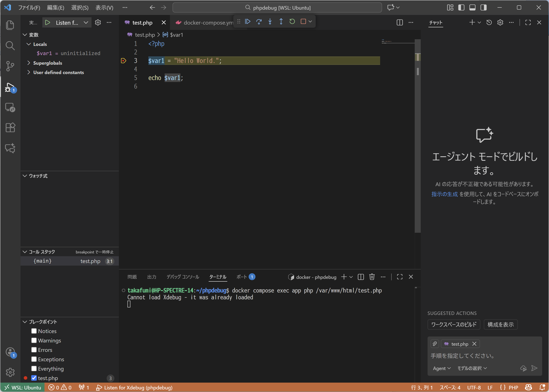Open the Agent mode dropdown in chat
Image resolution: width=549 pixels, height=392 pixels.
(x=441, y=368)
